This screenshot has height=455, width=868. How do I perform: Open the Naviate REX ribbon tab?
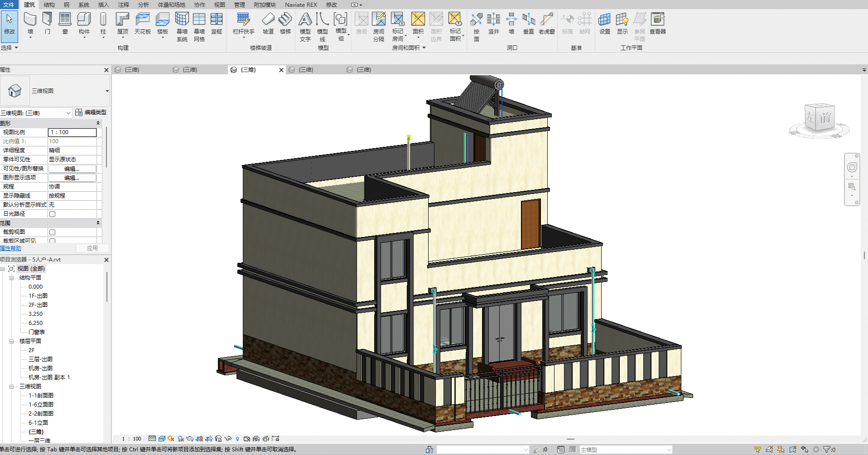click(x=301, y=5)
